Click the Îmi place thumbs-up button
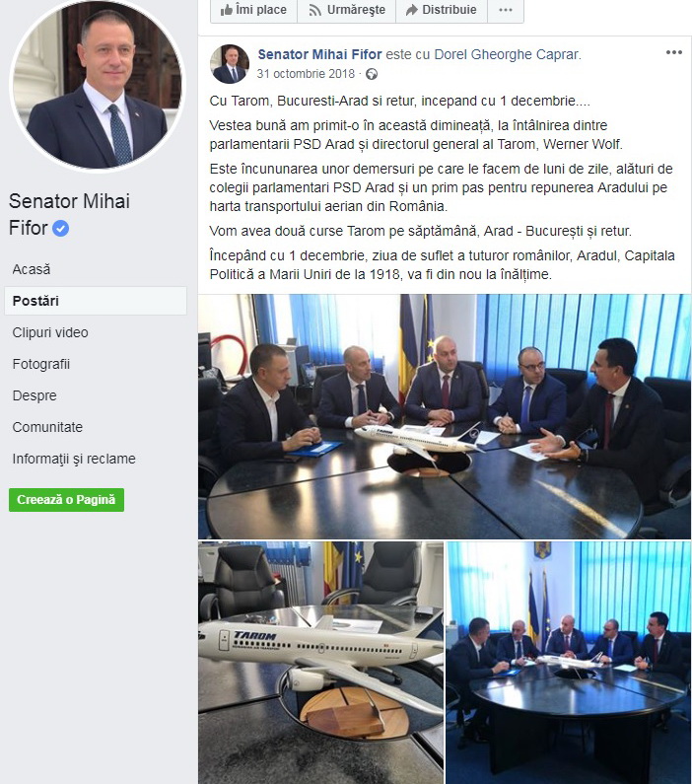This screenshot has width=692, height=784. pyautogui.click(x=253, y=11)
